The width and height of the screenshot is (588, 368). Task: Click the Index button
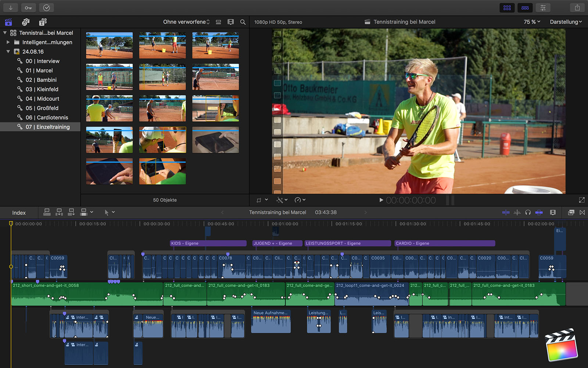coord(19,213)
